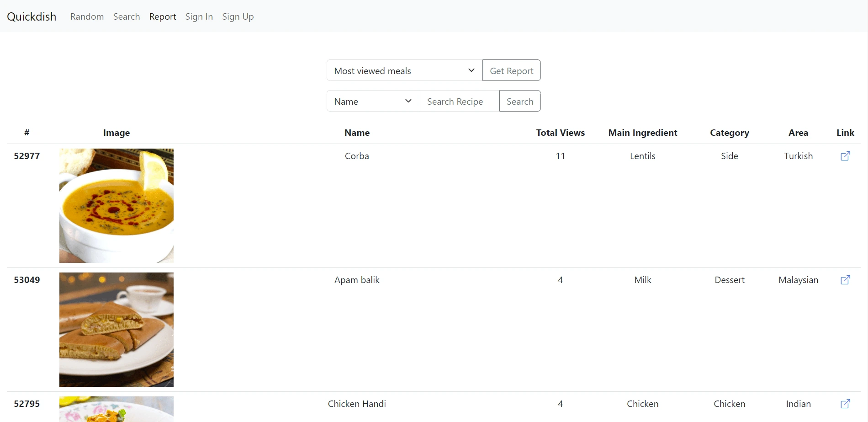Click the Malaysian area cell

pyautogui.click(x=798, y=280)
